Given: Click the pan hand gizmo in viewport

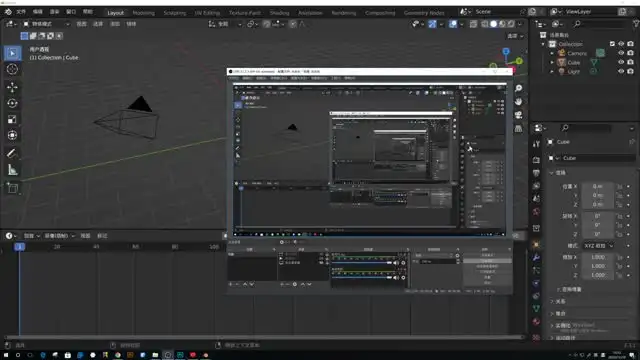Looking at the screenshot, I should (518, 102).
